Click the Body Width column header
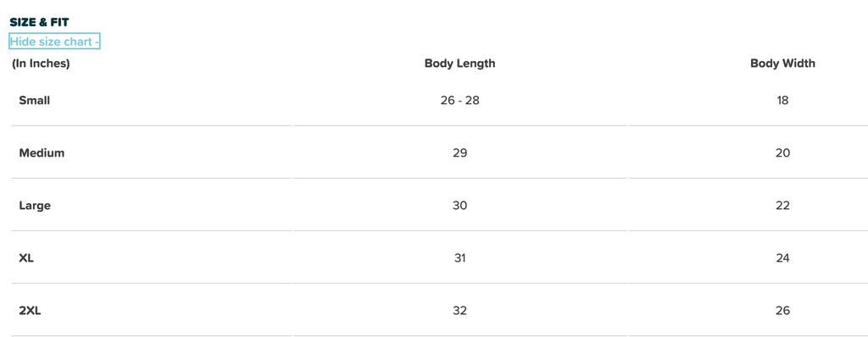 click(x=782, y=64)
